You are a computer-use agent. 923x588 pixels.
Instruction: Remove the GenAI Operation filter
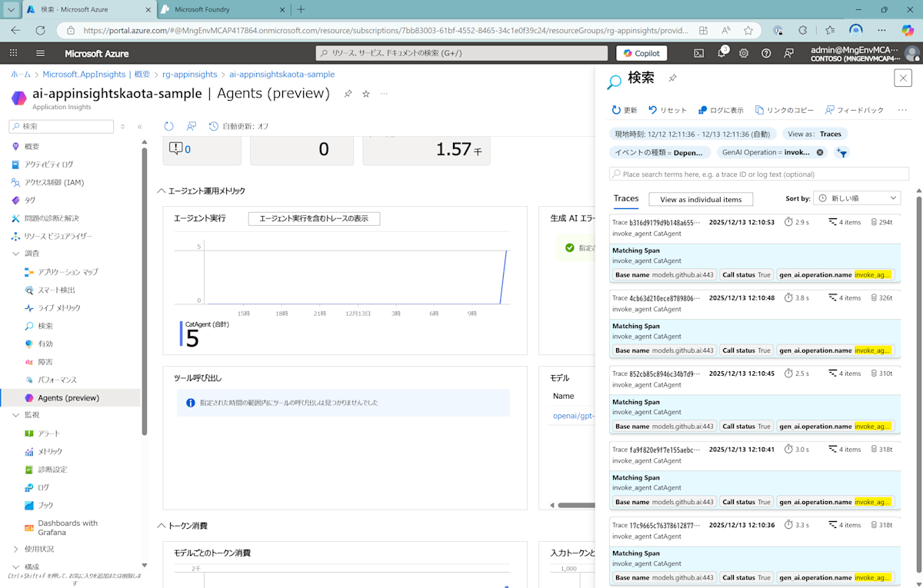pyautogui.click(x=820, y=152)
